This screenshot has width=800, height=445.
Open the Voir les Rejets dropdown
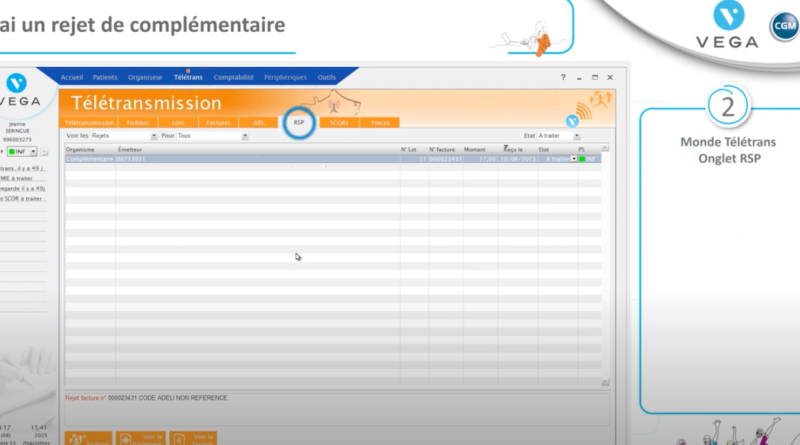click(x=154, y=136)
